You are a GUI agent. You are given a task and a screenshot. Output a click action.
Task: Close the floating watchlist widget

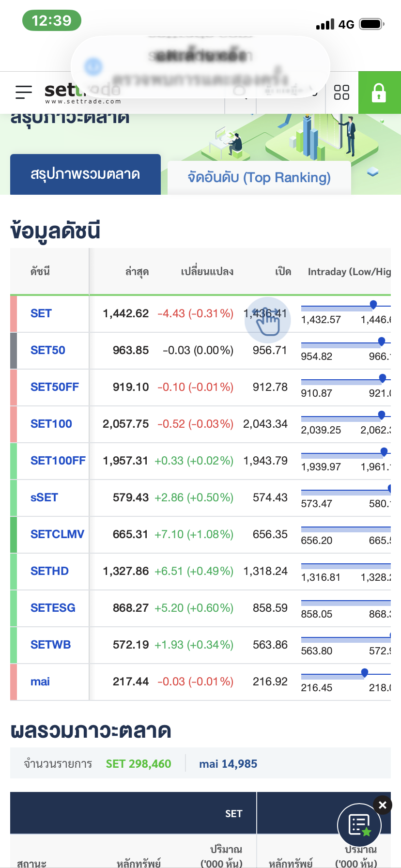click(382, 805)
